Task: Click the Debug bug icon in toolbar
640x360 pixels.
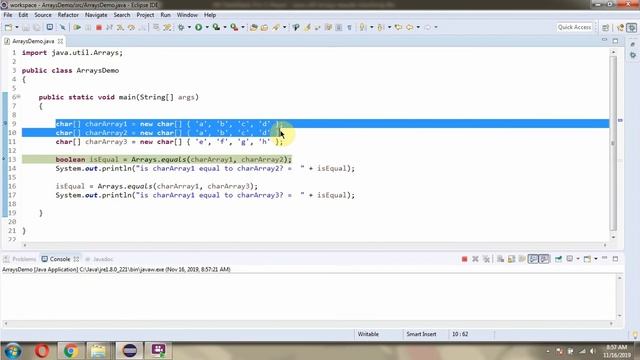Action: click(181, 27)
